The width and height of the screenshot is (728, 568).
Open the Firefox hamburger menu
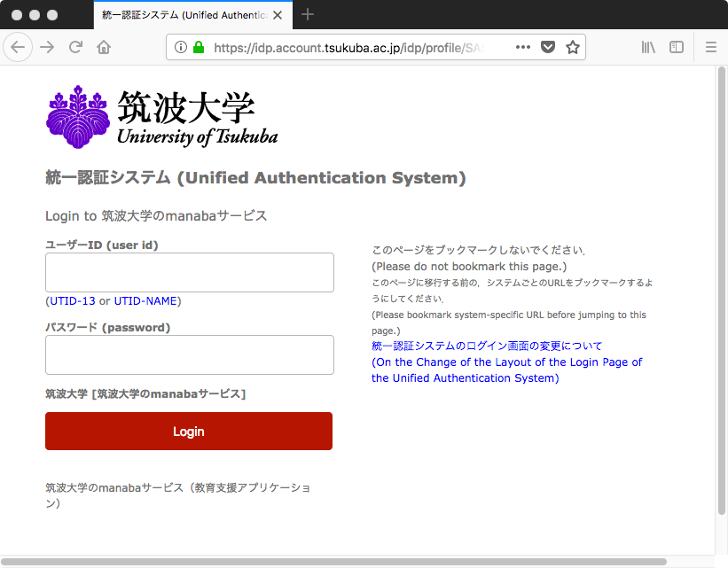coord(711,47)
